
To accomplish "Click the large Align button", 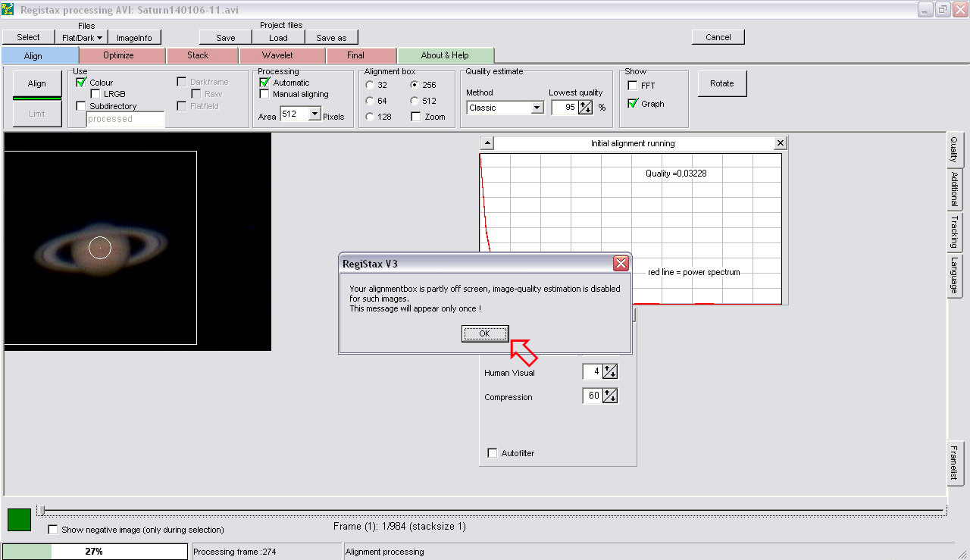I will point(36,83).
